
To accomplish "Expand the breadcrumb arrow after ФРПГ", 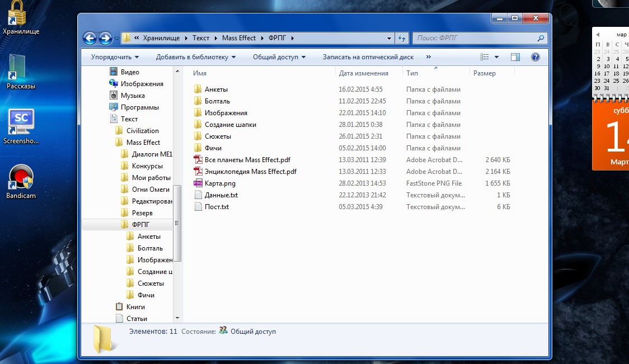I will pos(293,38).
